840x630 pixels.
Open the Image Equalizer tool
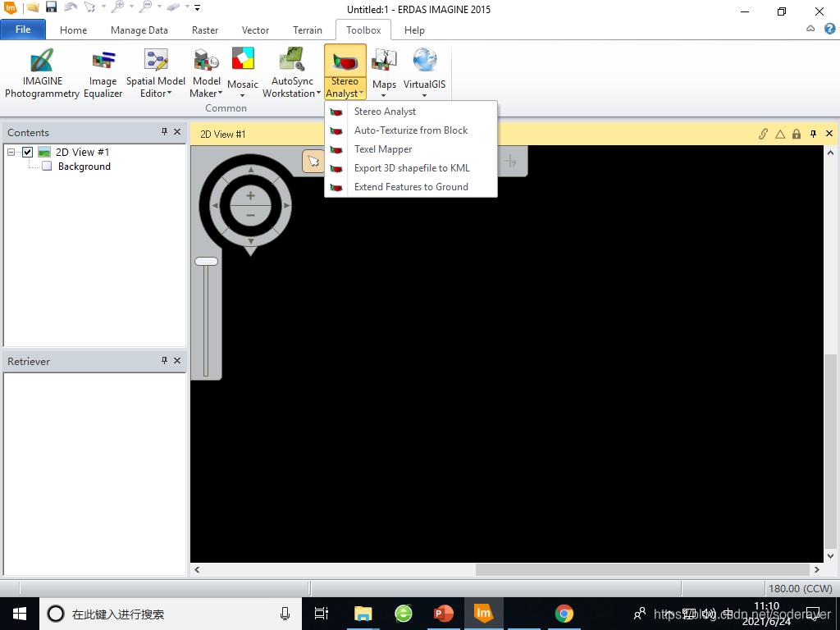[x=103, y=73]
